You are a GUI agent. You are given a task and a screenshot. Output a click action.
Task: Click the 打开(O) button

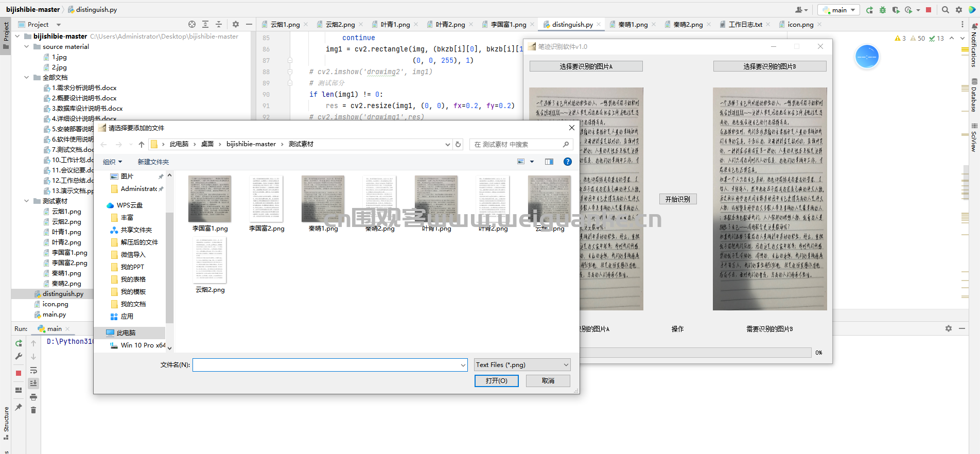click(496, 381)
